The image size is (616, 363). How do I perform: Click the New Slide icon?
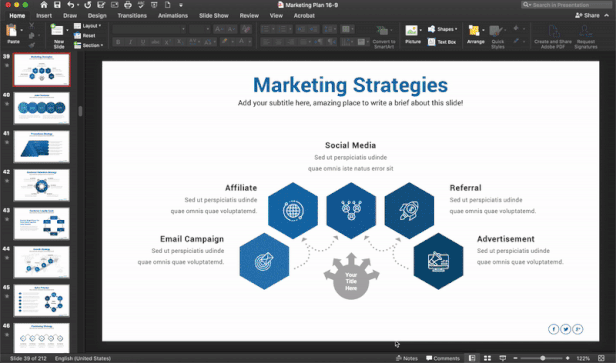tap(58, 31)
